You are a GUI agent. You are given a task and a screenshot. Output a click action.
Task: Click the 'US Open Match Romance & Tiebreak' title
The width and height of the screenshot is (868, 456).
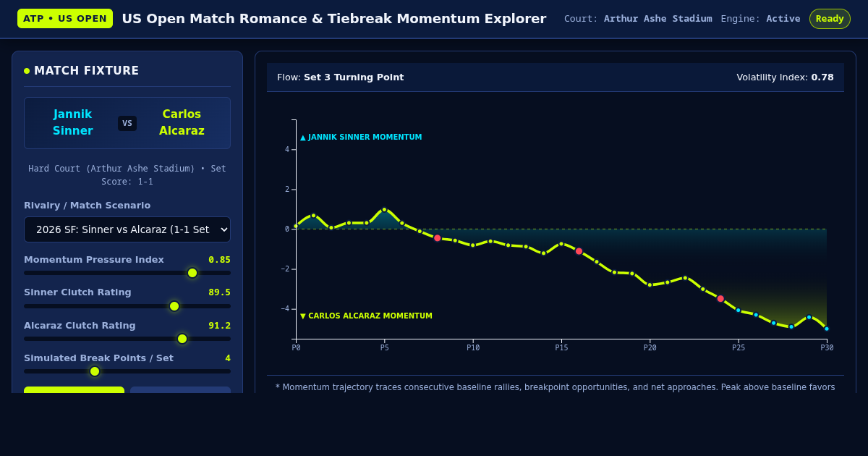(x=334, y=19)
